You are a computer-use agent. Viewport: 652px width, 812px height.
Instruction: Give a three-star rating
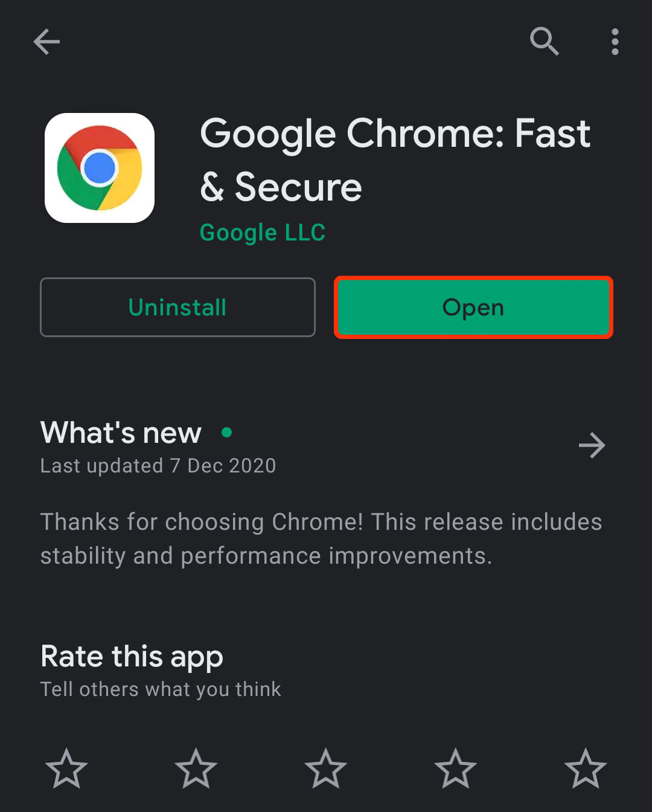pos(326,768)
